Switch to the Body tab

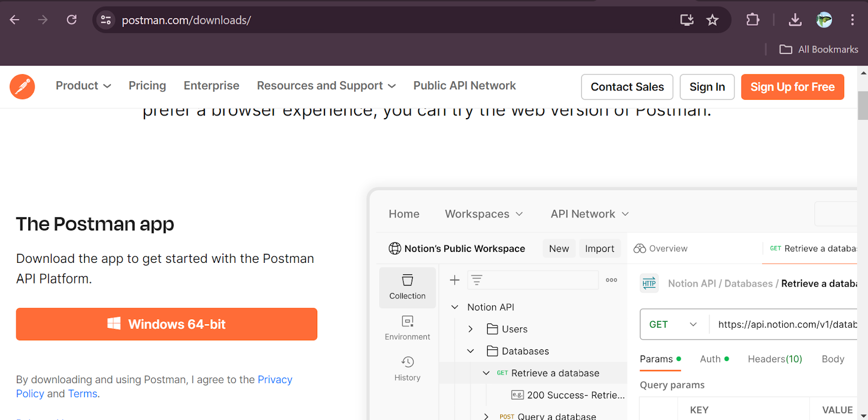(x=833, y=359)
